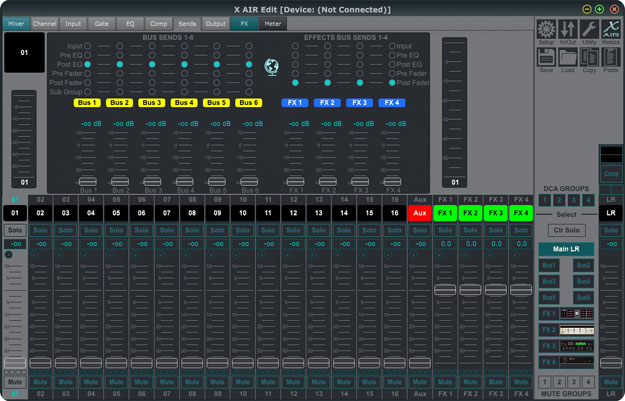Select DCA group 1

[544, 200]
